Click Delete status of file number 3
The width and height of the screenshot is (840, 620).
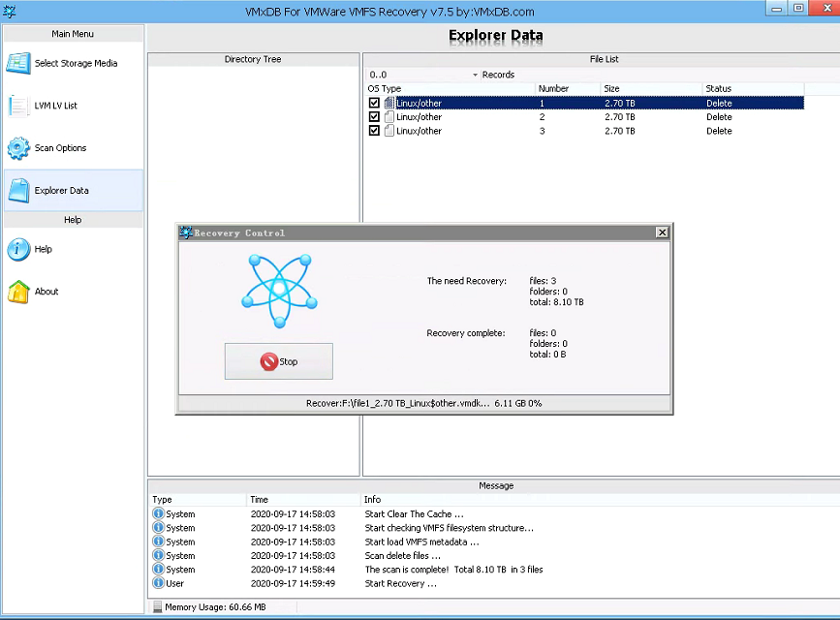click(x=719, y=131)
